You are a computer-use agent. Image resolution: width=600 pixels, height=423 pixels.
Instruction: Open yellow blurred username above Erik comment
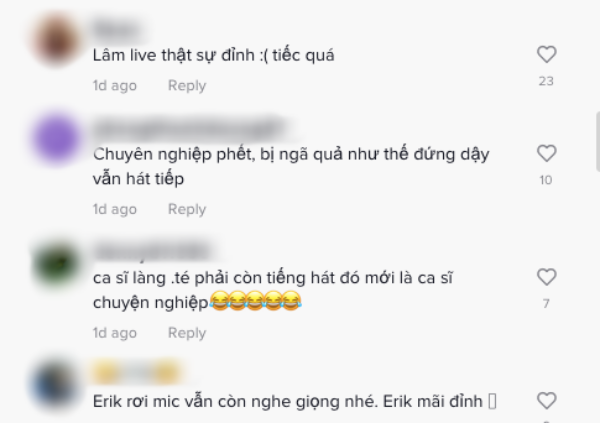coord(138,372)
